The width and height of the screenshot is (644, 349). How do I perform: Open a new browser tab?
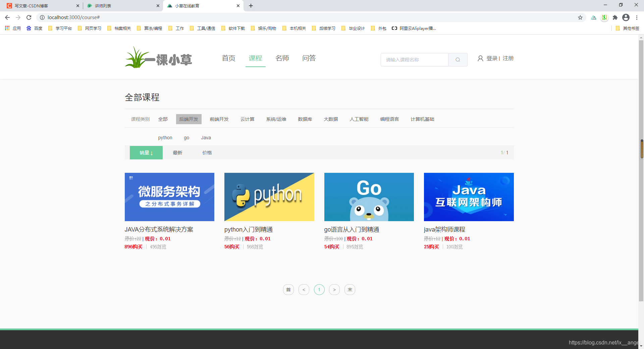[x=251, y=6]
